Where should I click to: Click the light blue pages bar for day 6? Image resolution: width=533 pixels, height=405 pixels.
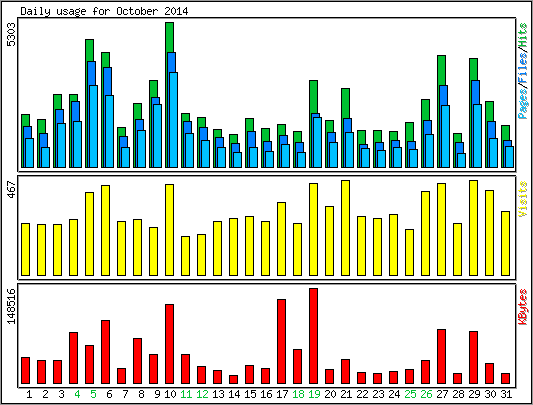[x=109, y=131]
